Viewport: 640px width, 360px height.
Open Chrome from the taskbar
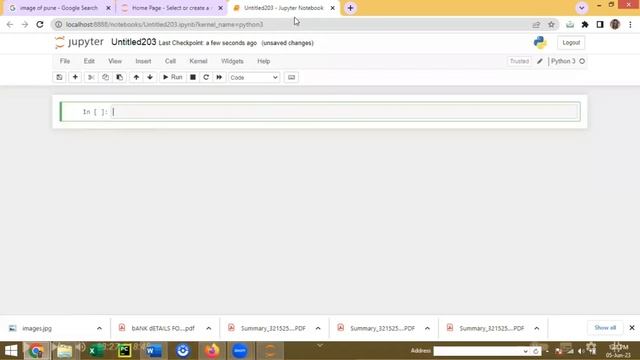(x=36, y=351)
